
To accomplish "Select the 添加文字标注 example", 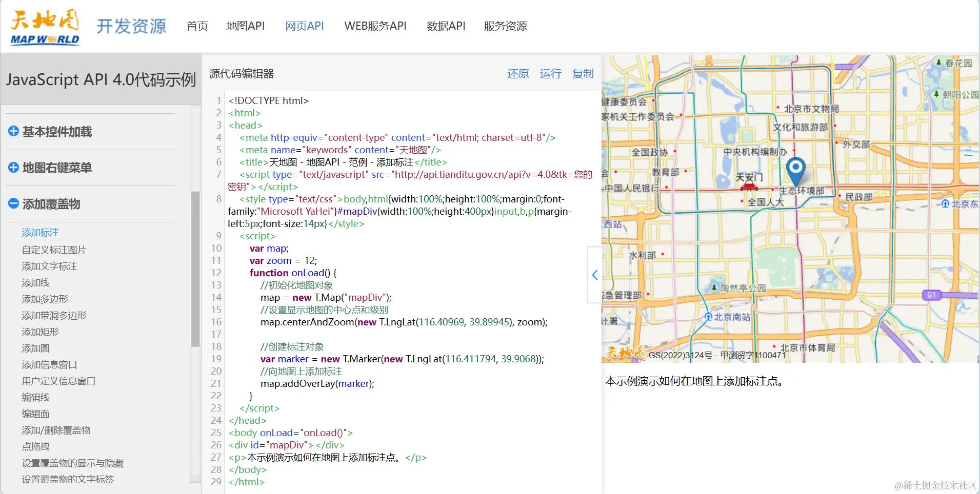I will 49,266.
